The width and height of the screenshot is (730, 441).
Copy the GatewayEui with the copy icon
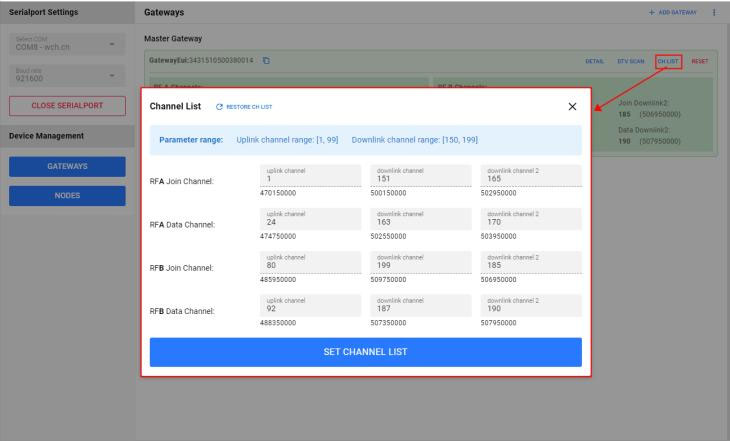pyautogui.click(x=266, y=61)
